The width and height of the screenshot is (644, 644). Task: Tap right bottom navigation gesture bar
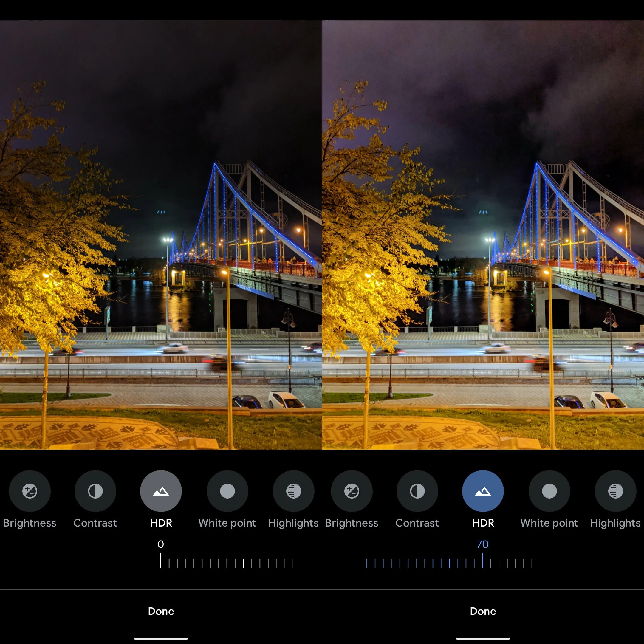[x=483, y=638]
